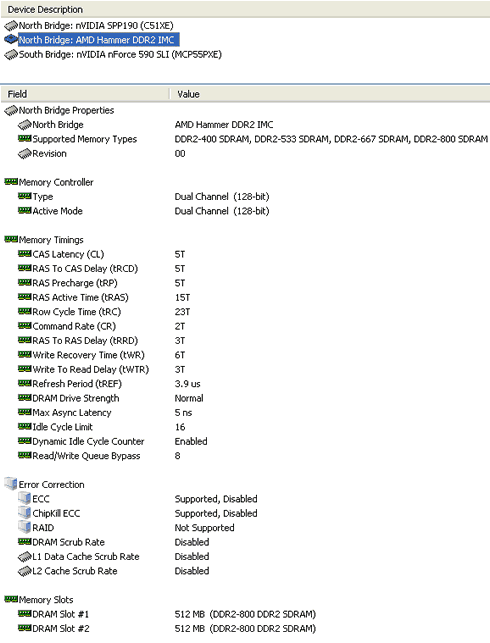The height and width of the screenshot is (643, 490).
Task: Select the Command Rate (CR) row
Action: click(x=245, y=326)
